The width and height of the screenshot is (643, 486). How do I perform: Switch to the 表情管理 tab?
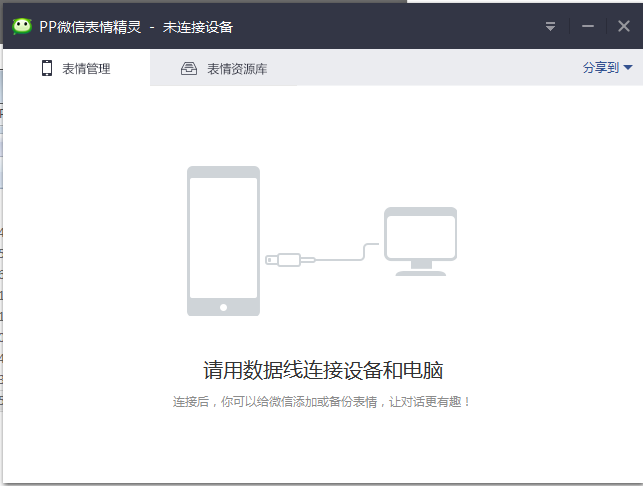coord(76,68)
